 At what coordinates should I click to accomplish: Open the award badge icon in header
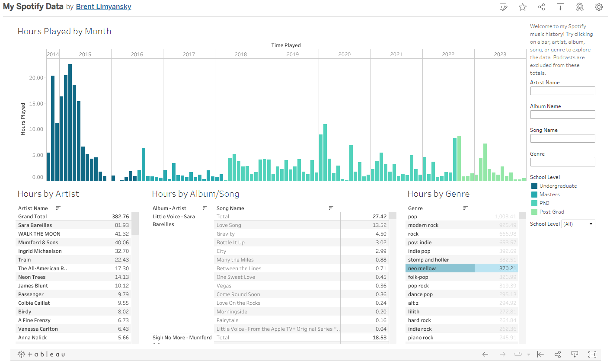click(x=580, y=7)
